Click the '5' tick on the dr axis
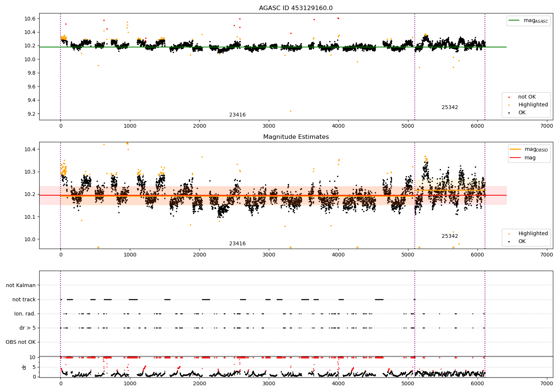This screenshot has height=392, width=560. [x=34, y=367]
